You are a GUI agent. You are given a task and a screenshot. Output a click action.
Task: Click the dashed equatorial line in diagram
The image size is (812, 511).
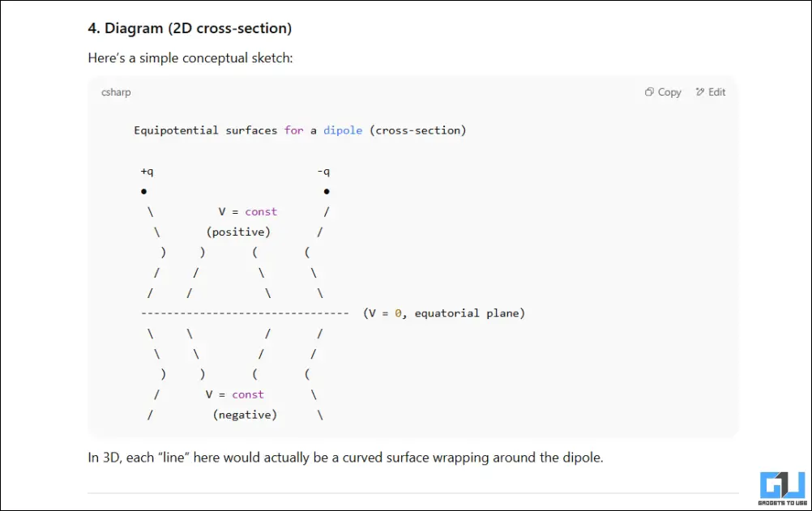(x=244, y=313)
